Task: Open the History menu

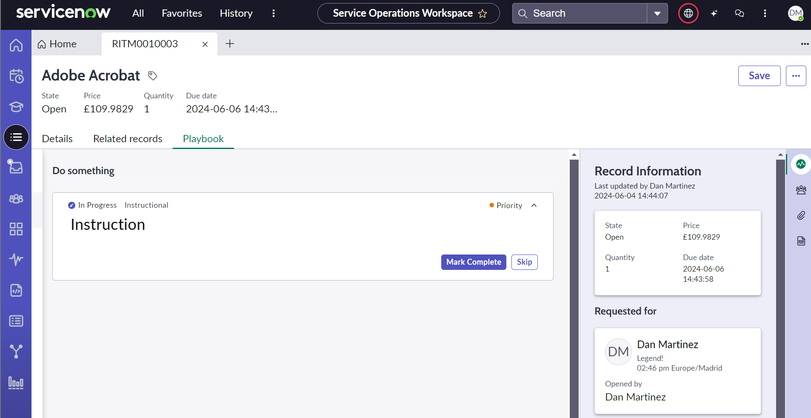Action: coord(236,13)
